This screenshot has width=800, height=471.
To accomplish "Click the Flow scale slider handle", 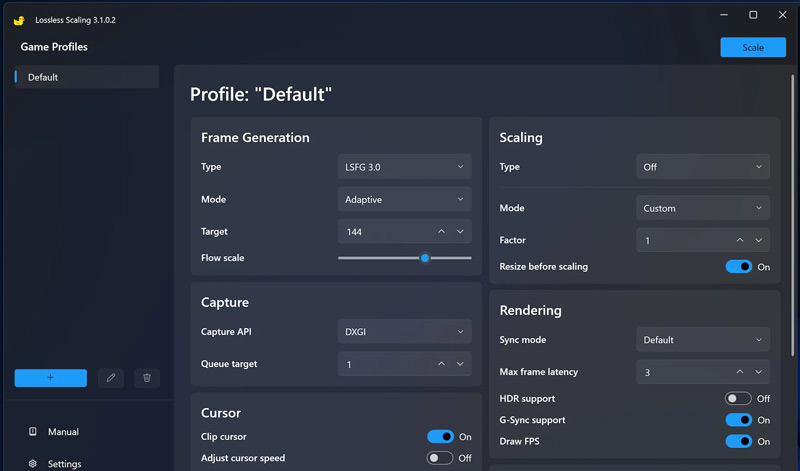I will point(424,258).
